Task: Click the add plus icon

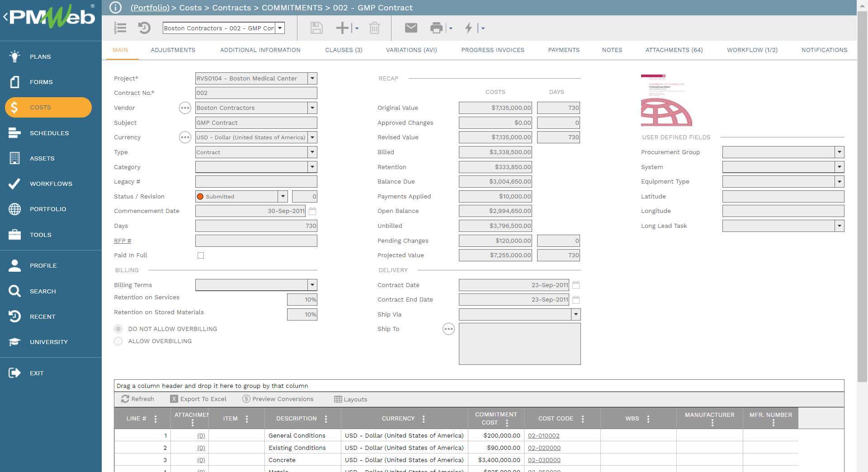Action: (x=342, y=28)
